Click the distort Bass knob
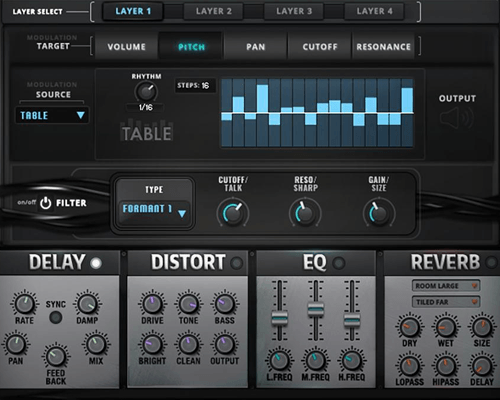Viewport: 500px width, 400px height. pos(225,304)
